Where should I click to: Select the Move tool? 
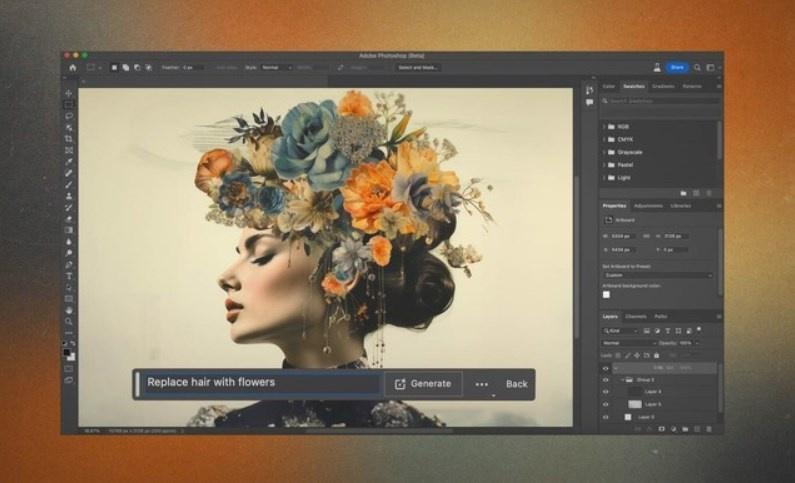pos(69,93)
